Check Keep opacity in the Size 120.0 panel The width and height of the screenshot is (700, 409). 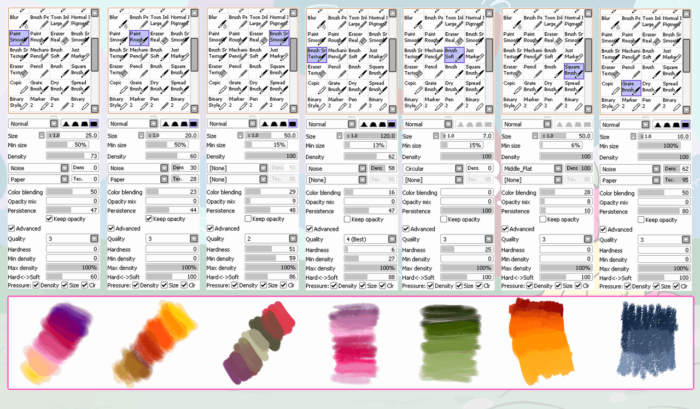tap(347, 219)
